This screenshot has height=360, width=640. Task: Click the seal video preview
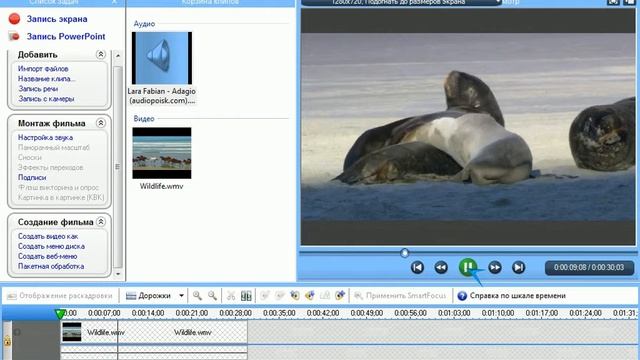pyautogui.click(x=468, y=127)
